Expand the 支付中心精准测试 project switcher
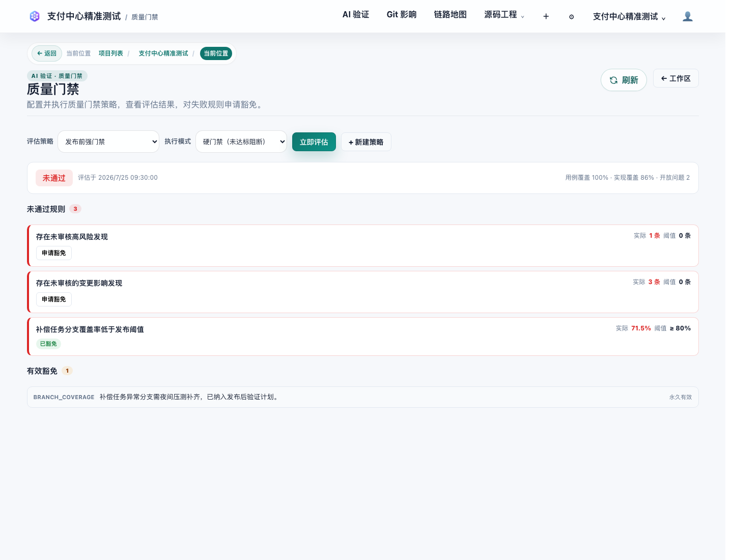 629,17
